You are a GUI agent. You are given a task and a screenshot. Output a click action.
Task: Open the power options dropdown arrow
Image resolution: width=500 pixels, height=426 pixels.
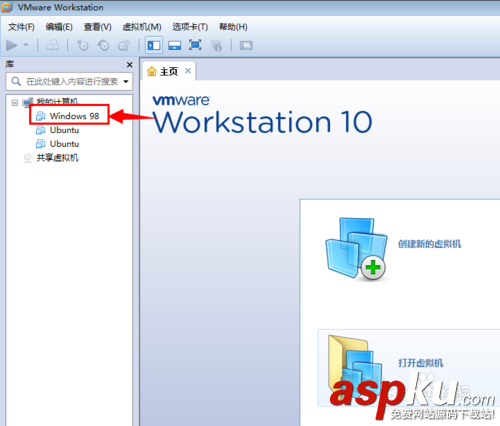coord(26,45)
